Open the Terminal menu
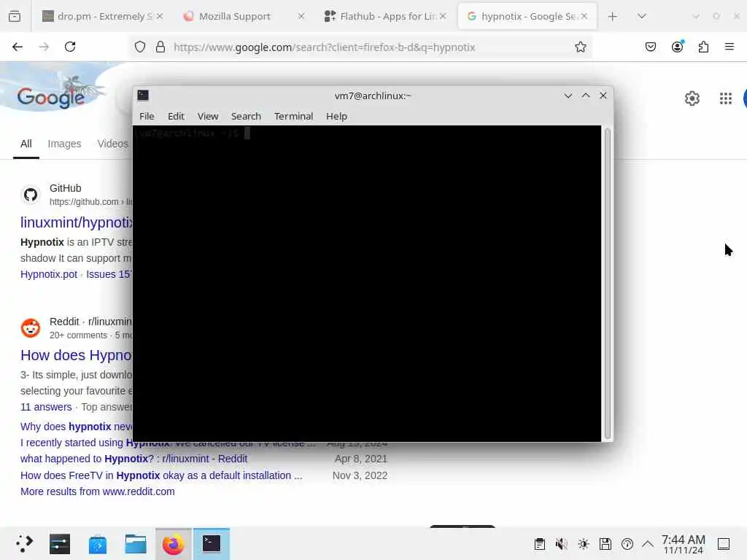Image resolution: width=747 pixels, height=560 pixels. point(293,116)
